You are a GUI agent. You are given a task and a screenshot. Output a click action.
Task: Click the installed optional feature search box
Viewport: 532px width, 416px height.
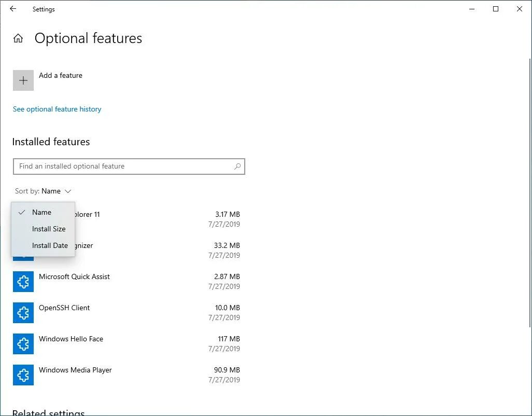(x=123, y=167)
